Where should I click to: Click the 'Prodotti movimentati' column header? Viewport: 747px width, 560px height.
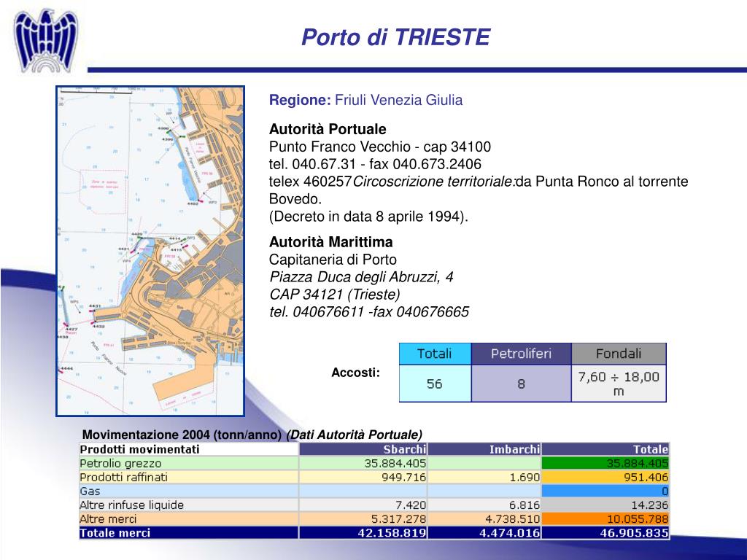[x=189, y=449]
